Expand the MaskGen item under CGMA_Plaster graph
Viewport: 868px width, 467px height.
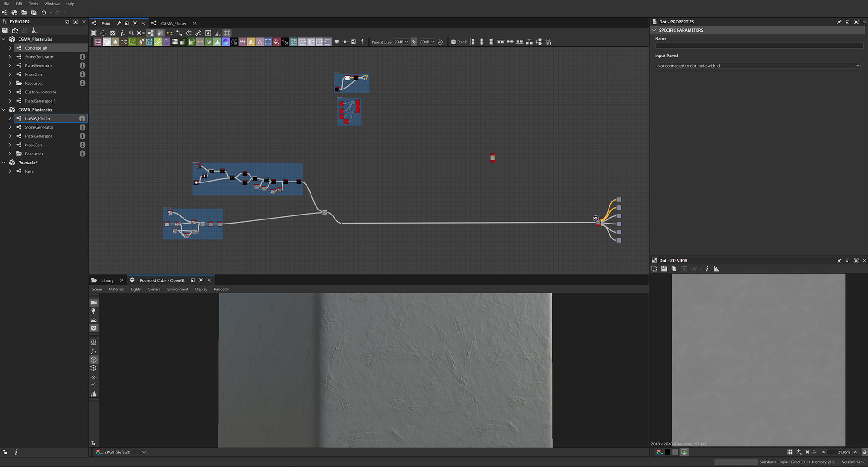pyautogui.click(x=10, y=145)
